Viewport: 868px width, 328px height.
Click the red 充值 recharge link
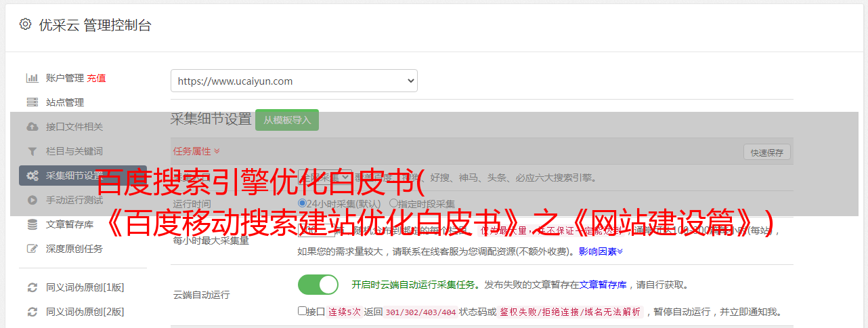(x=96, y=78)
